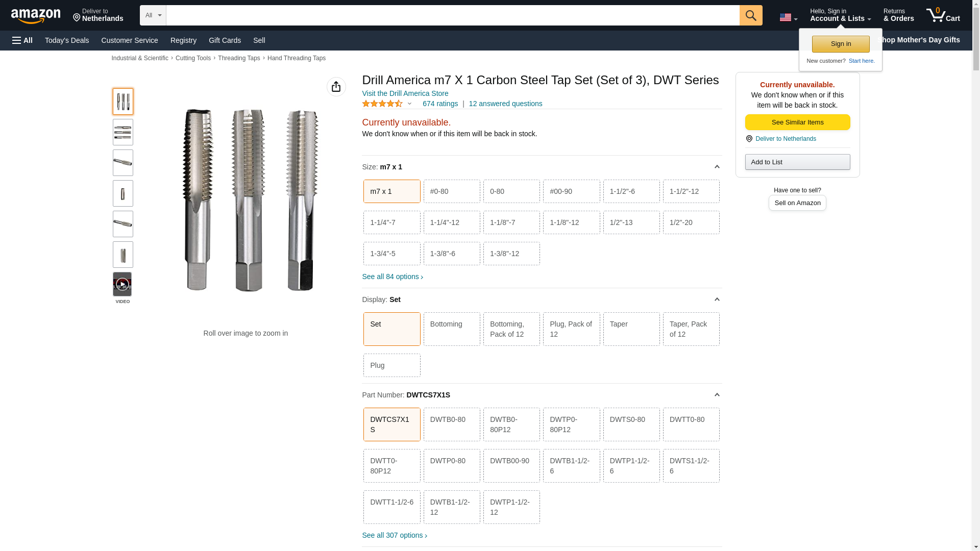Click the US flag language selector
980x551 pixels.
[x=788, y=17]
